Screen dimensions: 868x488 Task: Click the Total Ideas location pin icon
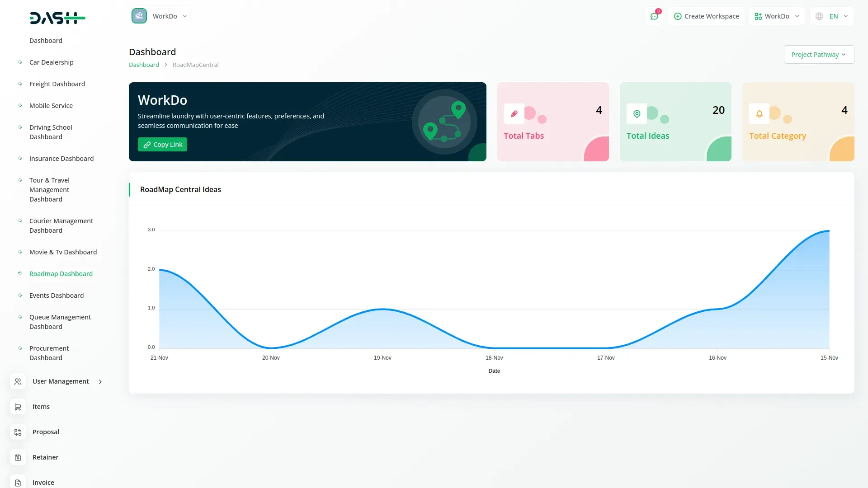pos(637,114)
